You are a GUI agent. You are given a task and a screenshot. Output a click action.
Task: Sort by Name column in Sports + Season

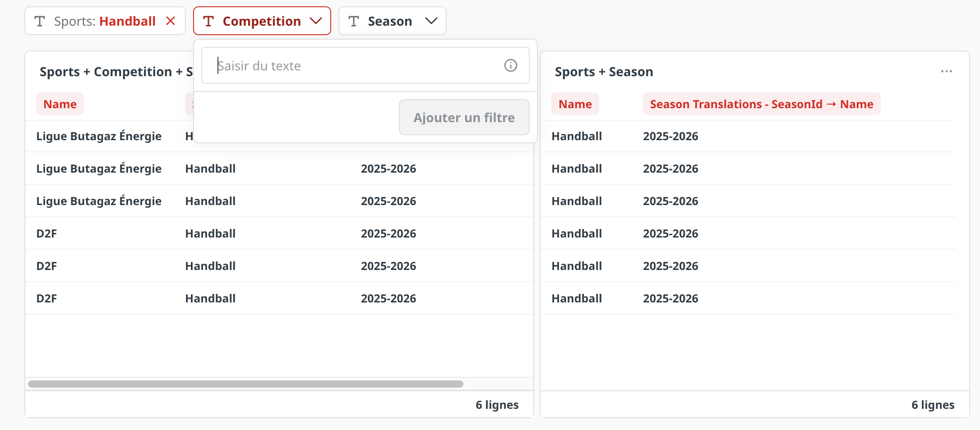coord(575,104)
